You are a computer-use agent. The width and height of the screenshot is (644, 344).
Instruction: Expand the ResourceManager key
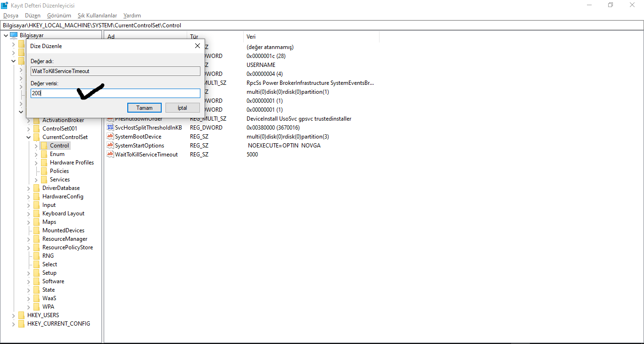pyautogui.click(x=28, y=239)
